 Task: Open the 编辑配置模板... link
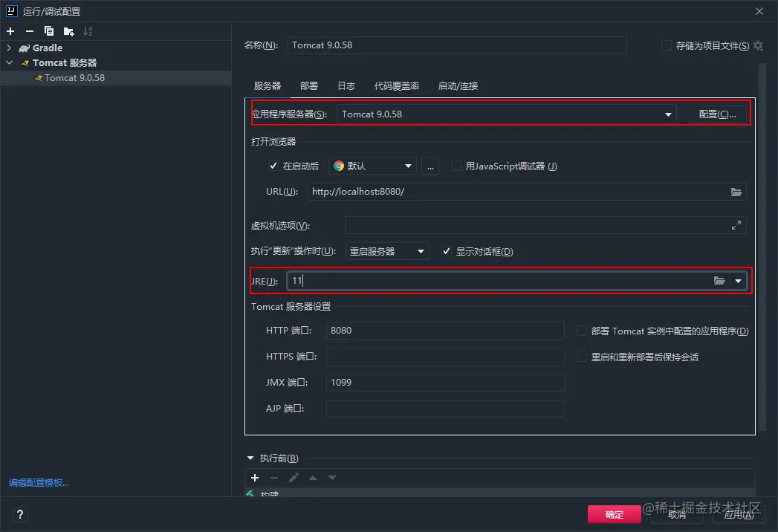coord(39,483)
